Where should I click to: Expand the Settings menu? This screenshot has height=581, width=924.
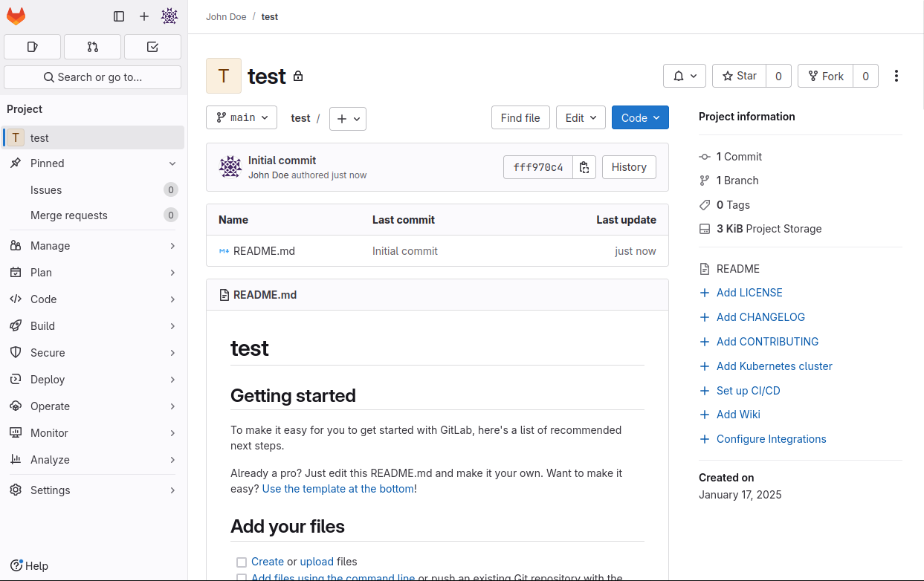pos(93,490)
